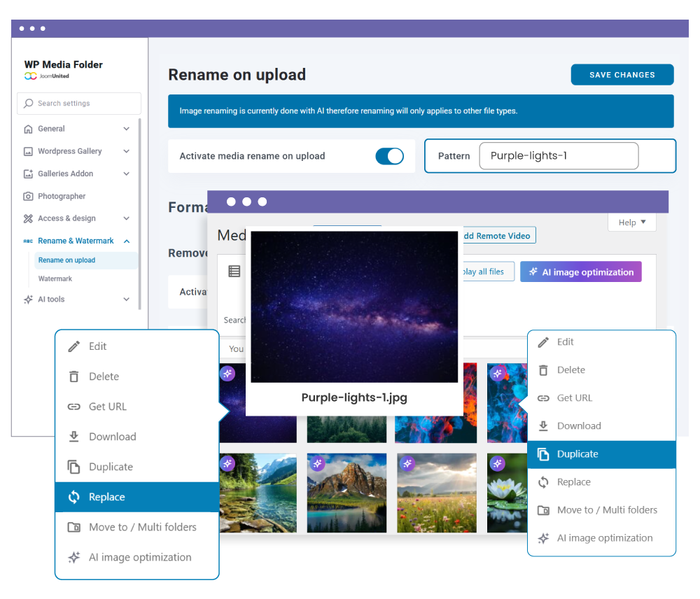The width and height of the screenshot is (700, 599).
Task: Collapse the Rename & Watermark section
Action: [127, 241]
